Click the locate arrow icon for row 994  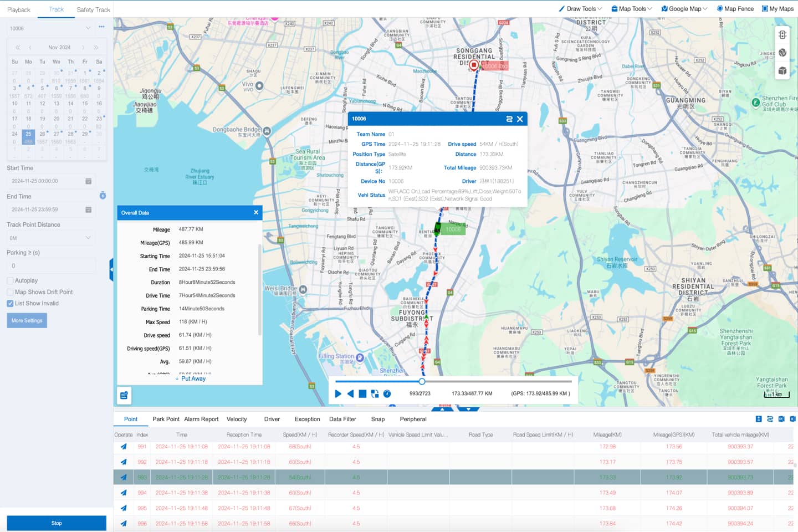click(124, 493)
